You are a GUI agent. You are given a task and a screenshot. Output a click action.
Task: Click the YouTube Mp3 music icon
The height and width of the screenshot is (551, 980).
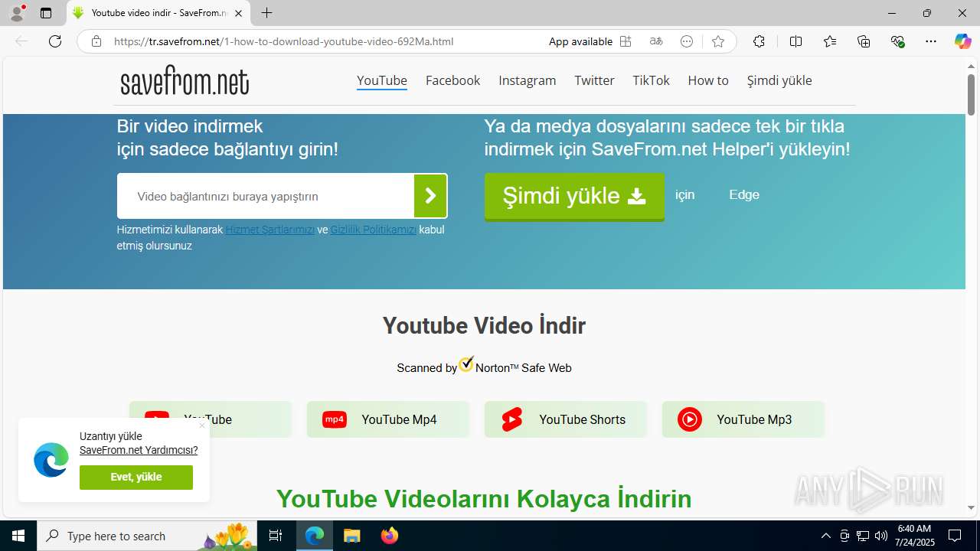(690, 419)
